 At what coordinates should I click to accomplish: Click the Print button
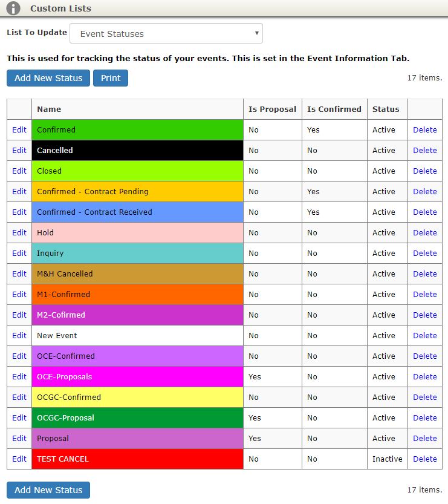tap(111, 78)
